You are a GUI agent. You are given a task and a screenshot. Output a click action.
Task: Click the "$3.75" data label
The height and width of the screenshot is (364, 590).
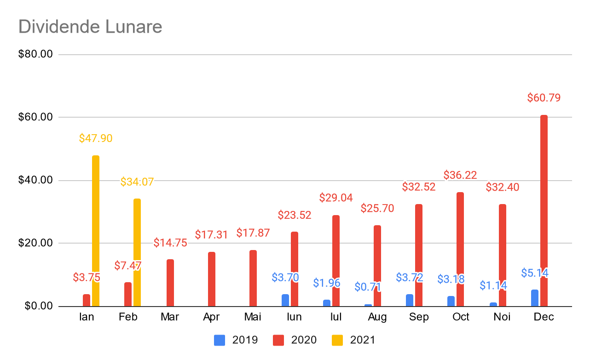[x=87, y=278]
